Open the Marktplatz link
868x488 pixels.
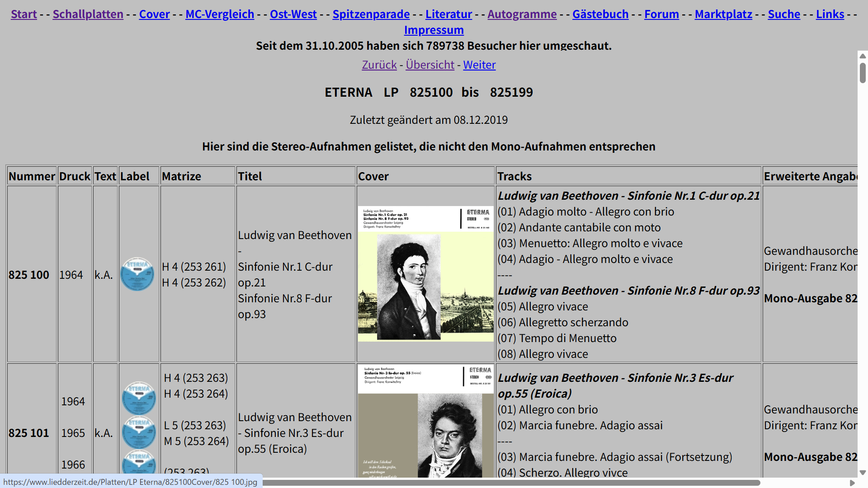click(723, 14)
